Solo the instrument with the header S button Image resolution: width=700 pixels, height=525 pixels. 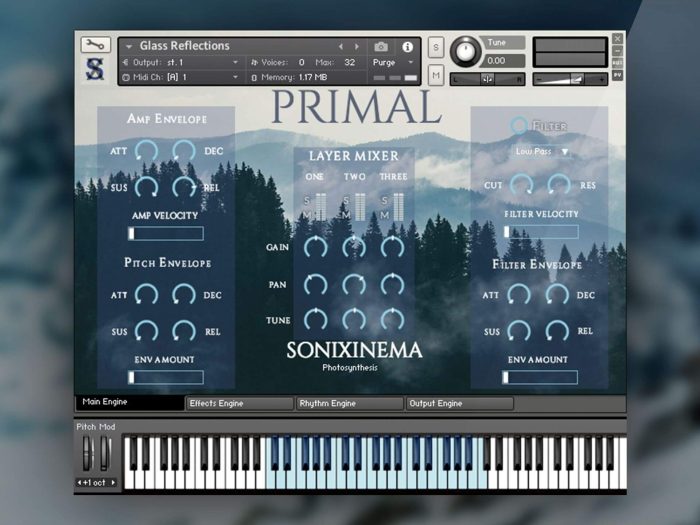pos(436,47)
